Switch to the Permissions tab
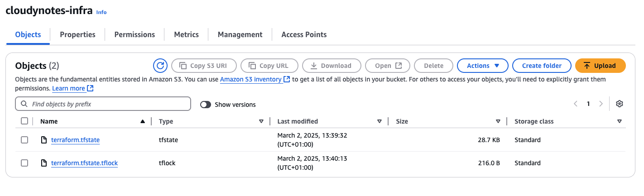The image size is (644, 196). [x=135, y=34]
